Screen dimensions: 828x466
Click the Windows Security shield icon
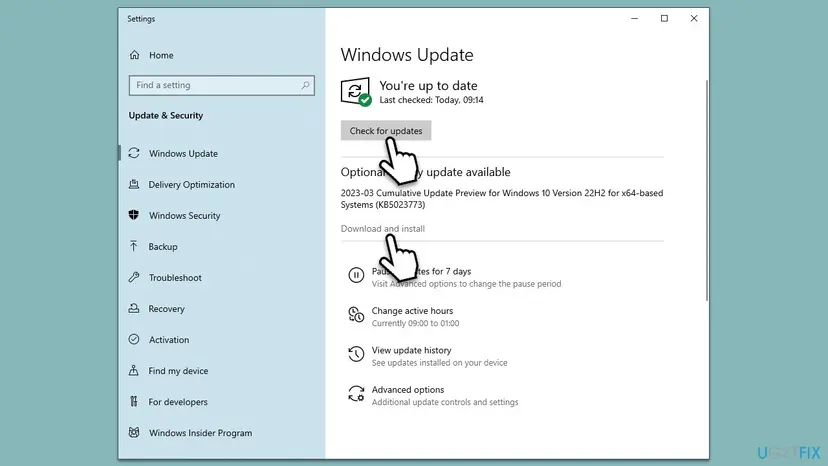point(134,215)
